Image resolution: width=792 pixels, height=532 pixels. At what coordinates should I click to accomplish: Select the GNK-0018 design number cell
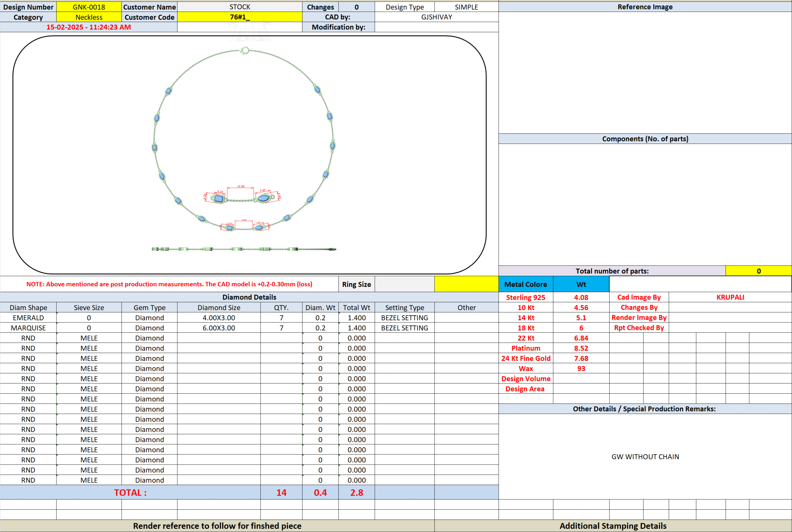89,7
